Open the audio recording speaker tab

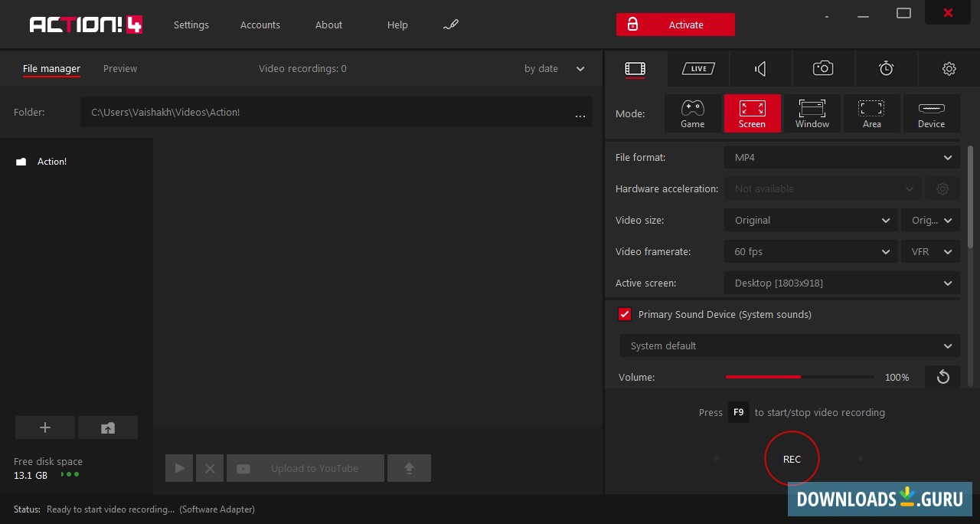pos(760,69)
